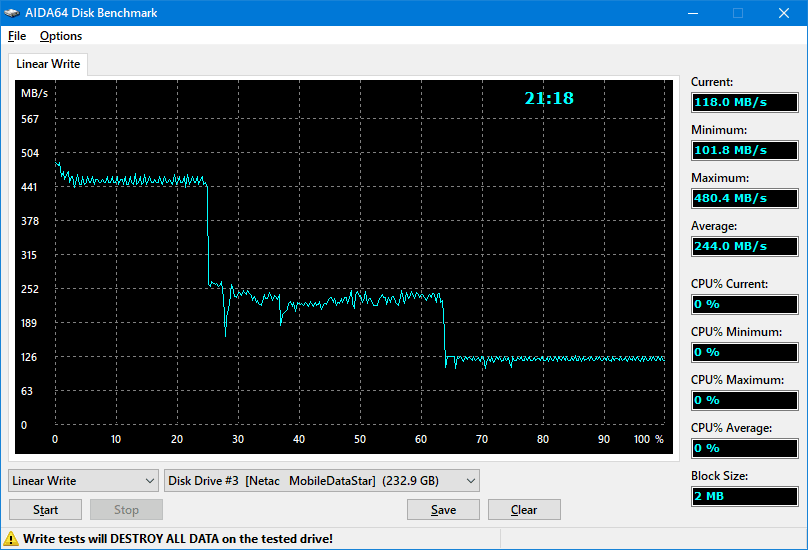Click the 21:18 elapsed timer on graph

pos(549,98)
